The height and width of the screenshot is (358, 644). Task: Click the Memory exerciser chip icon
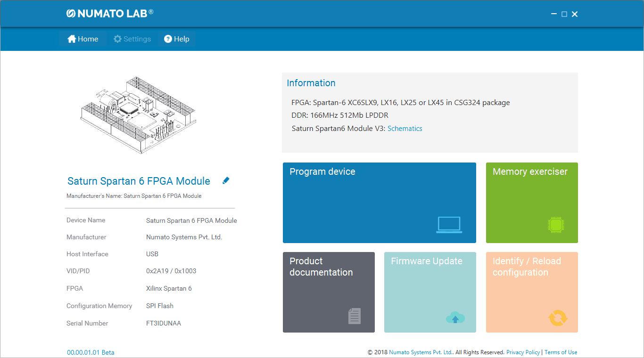point(557,225)
